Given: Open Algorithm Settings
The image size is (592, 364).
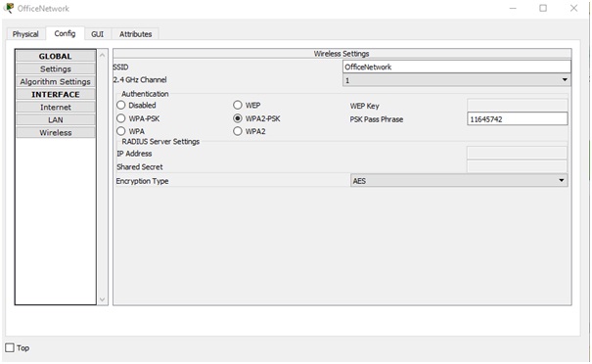Looking at the screenshot, I should point(56,81).
